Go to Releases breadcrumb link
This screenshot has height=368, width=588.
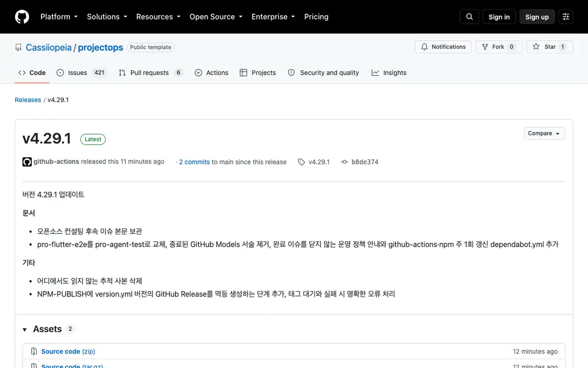click(28, 100)
